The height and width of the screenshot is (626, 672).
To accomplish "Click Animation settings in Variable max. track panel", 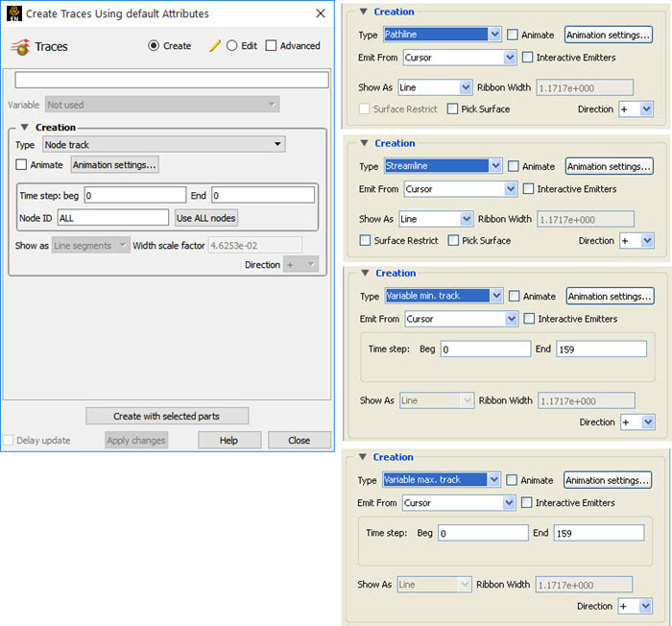I will (608, 480).
